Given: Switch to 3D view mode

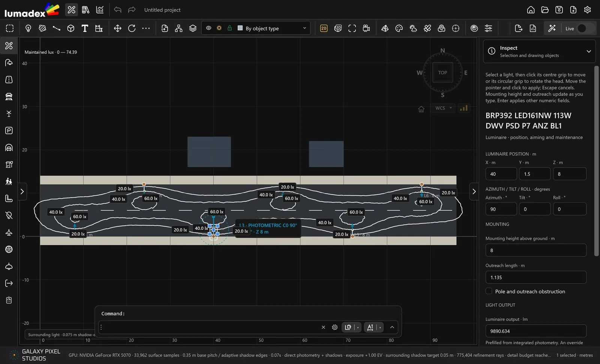Looking at the screenshot, I should pyautogui.click(x=338, y=28).
